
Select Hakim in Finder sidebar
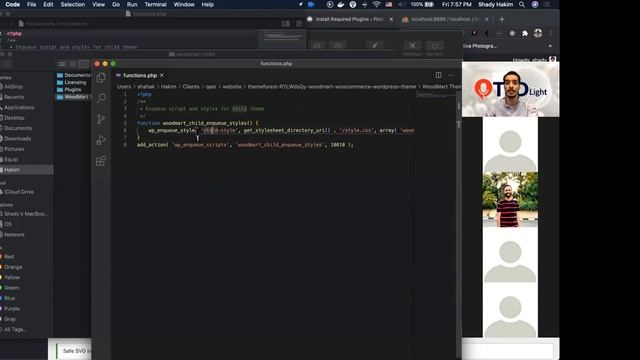[x=27, y=170]
